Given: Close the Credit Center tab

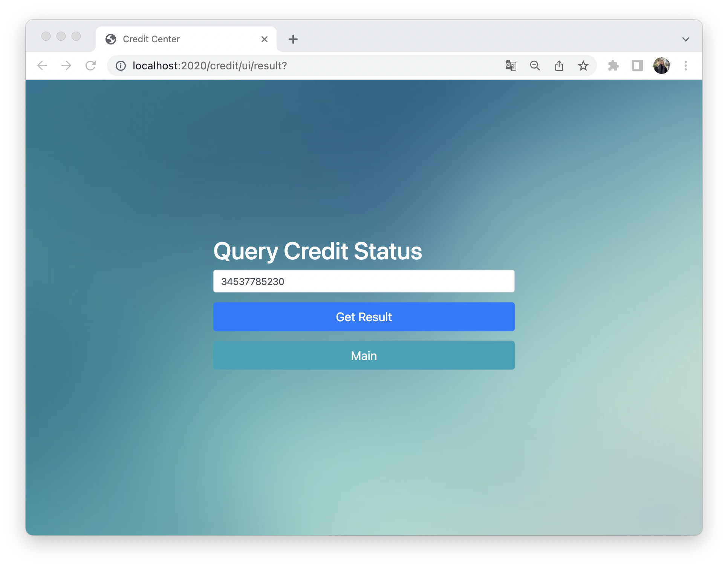Looking at the screenshot, I should [x=264, y=39].
